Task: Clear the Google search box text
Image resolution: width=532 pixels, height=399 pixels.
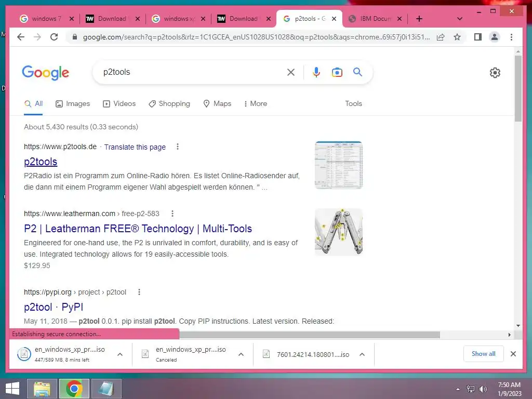Action: (291, 72)
